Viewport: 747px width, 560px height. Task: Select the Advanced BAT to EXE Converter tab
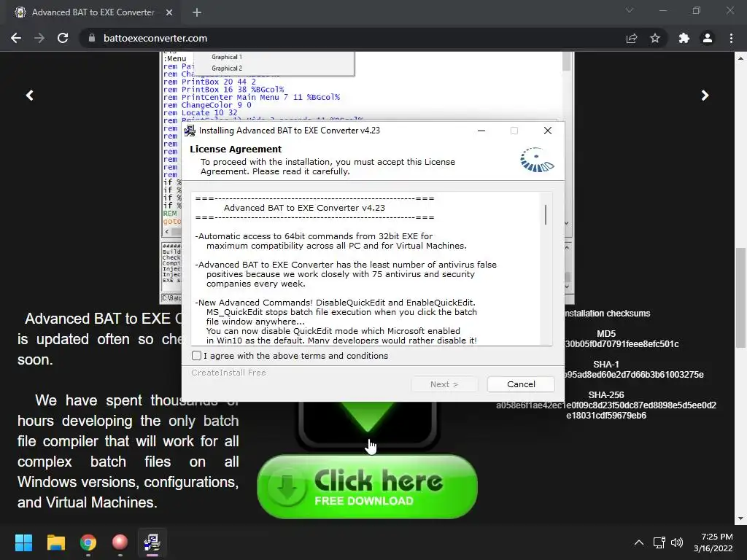coord(94,12)
